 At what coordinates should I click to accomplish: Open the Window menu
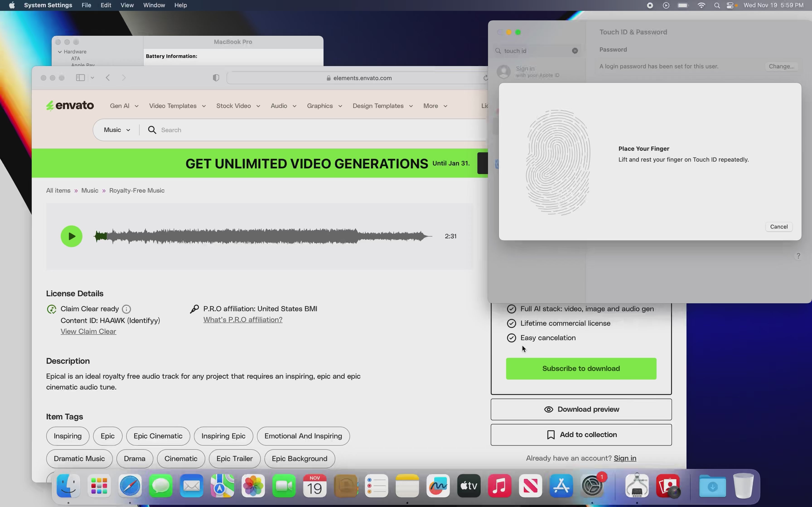[x=154, y=5]
